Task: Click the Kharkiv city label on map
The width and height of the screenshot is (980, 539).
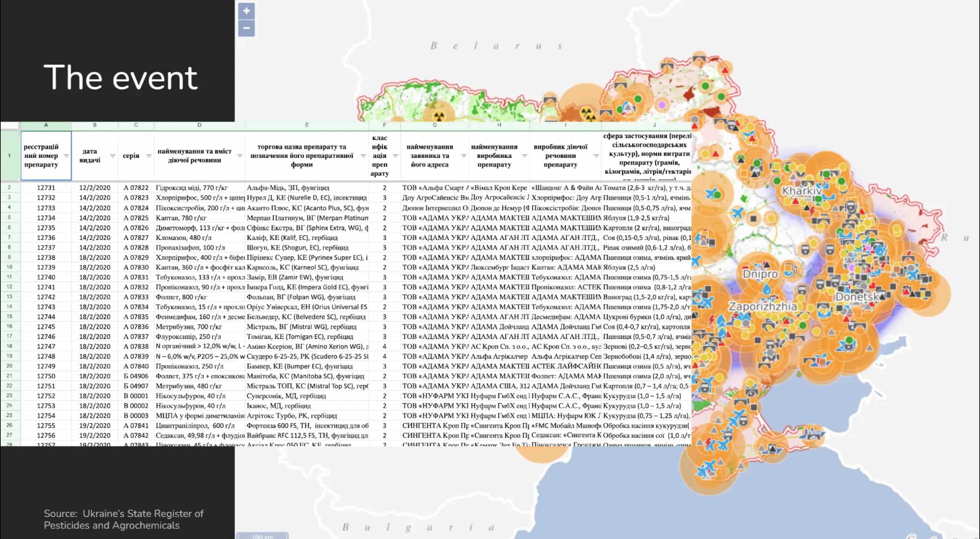Action: click(802, 191)
